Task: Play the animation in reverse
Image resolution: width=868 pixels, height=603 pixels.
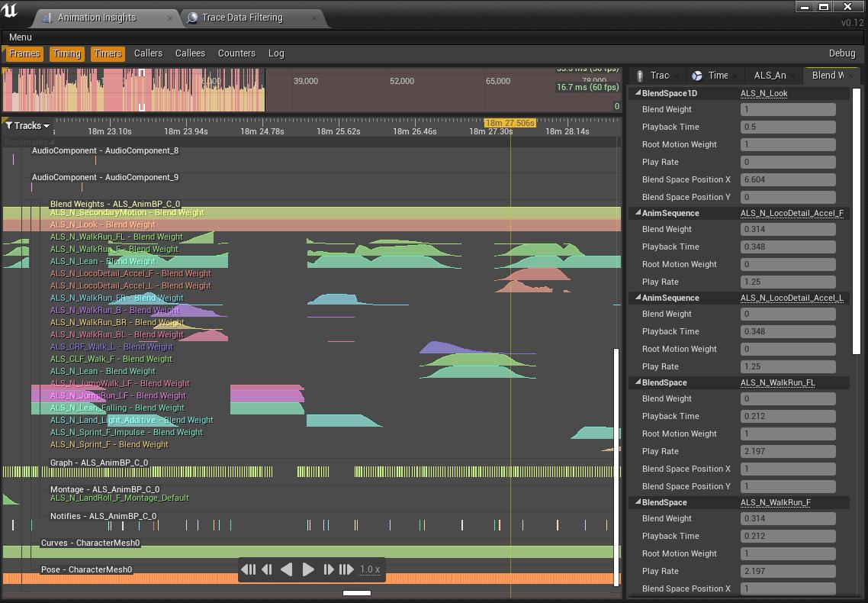Action: [x=287, y=569]
